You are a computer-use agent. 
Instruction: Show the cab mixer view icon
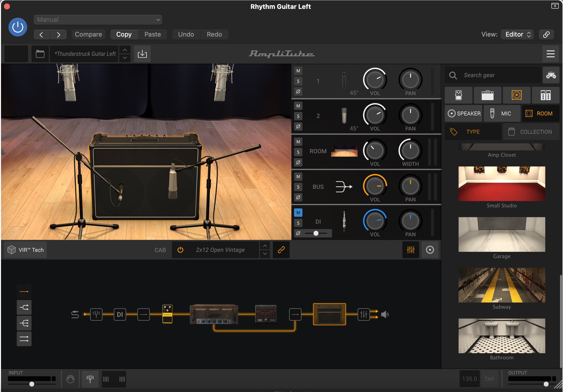(x=411, y=250)
